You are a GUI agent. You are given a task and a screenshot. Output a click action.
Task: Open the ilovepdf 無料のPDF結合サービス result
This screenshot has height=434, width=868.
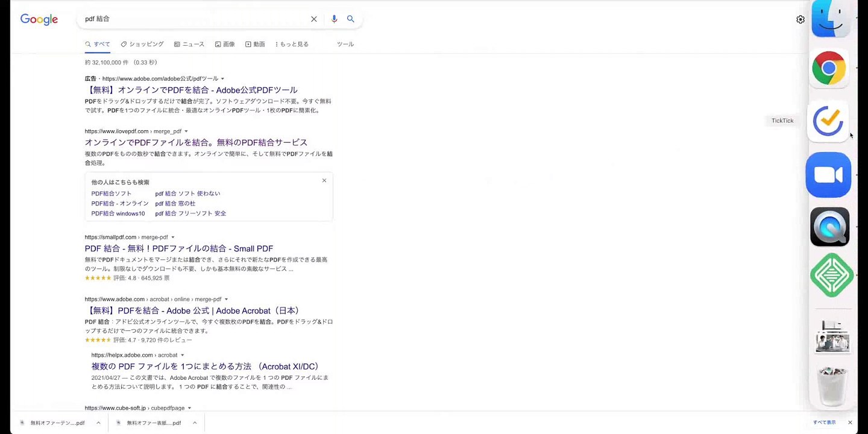pyautogui.click(x=196, y=142)
